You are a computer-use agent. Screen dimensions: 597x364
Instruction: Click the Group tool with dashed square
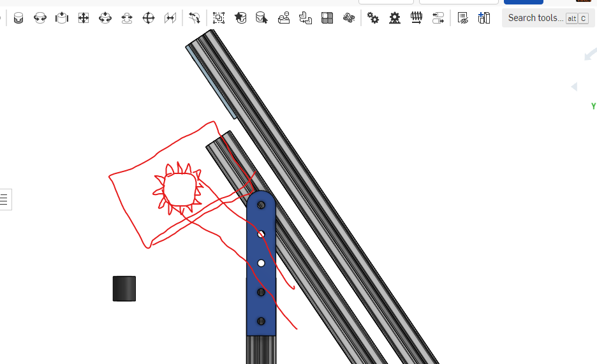[219, 18]
